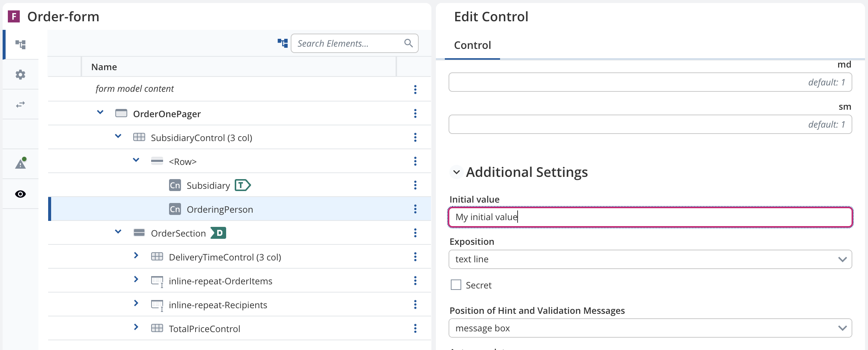Screen dimensions: 868x350
Task: Select the OrderOnePager label
Action: (167, 114)
